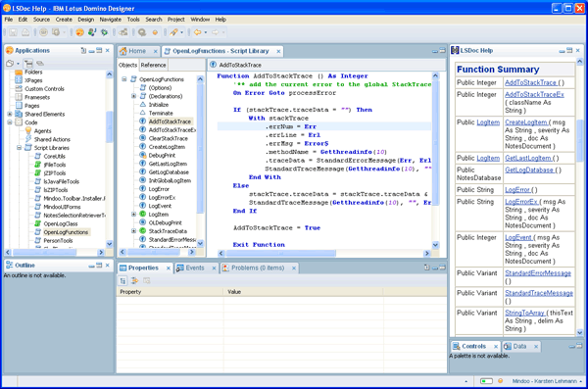Select the DebugPrint sub icon in Objects
This screenshot has height=389, width=588.
142,155
